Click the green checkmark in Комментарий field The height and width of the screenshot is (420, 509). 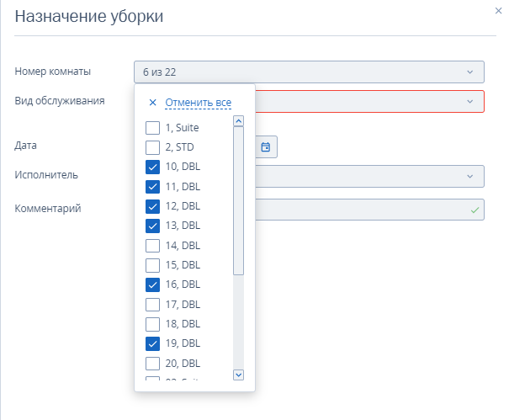coord(475,210)
